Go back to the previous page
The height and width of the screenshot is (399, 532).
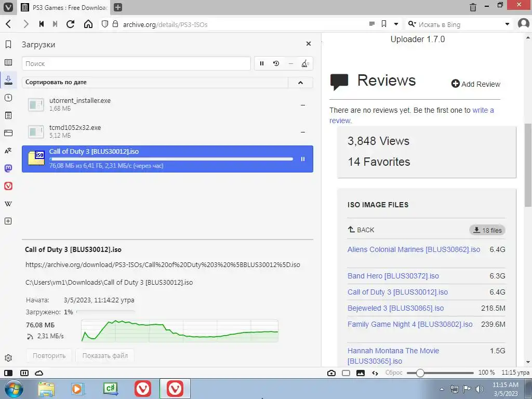click(8, 24)
